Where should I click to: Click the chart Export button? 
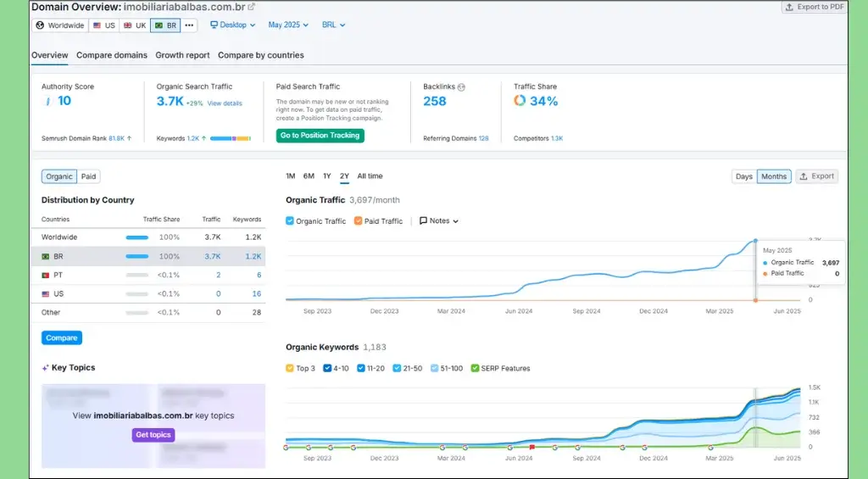coord(817,176)
